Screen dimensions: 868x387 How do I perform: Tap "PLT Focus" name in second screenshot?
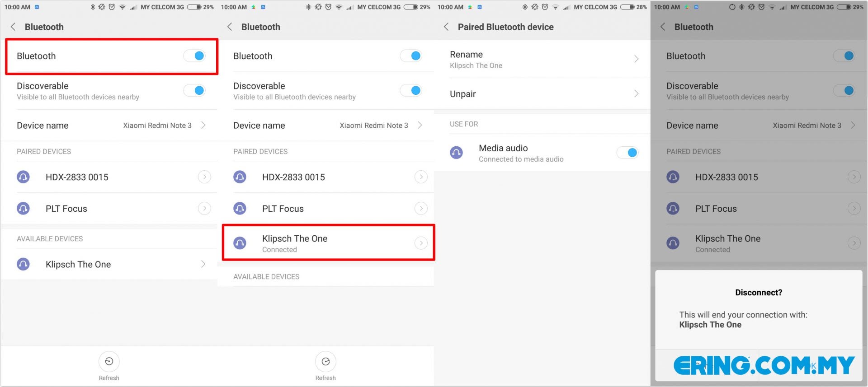tap(283, 209)
